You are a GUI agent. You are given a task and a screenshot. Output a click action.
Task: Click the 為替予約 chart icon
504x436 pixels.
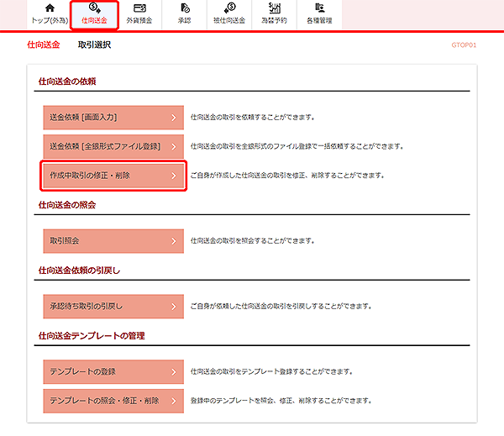click(x=275, y=8)
